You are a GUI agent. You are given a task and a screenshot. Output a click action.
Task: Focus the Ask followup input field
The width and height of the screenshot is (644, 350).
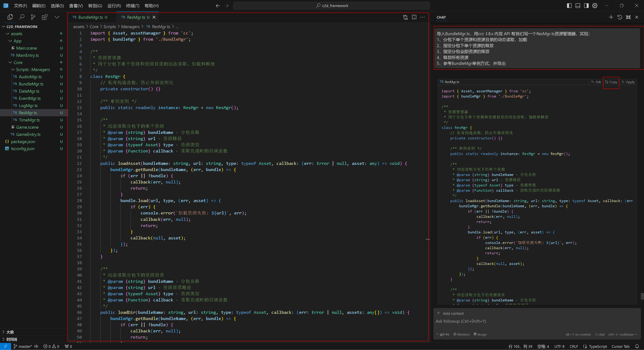point(537,321)
